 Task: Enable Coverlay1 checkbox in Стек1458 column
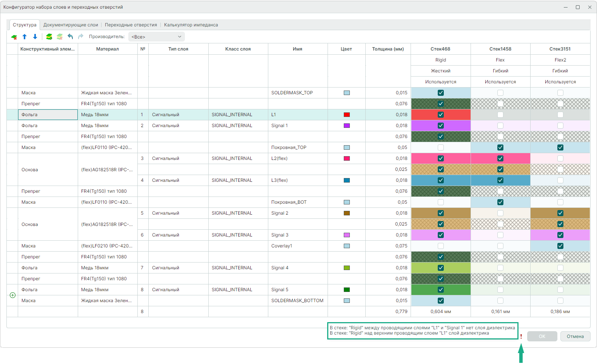pyautogui.click(x=500, y=246)
